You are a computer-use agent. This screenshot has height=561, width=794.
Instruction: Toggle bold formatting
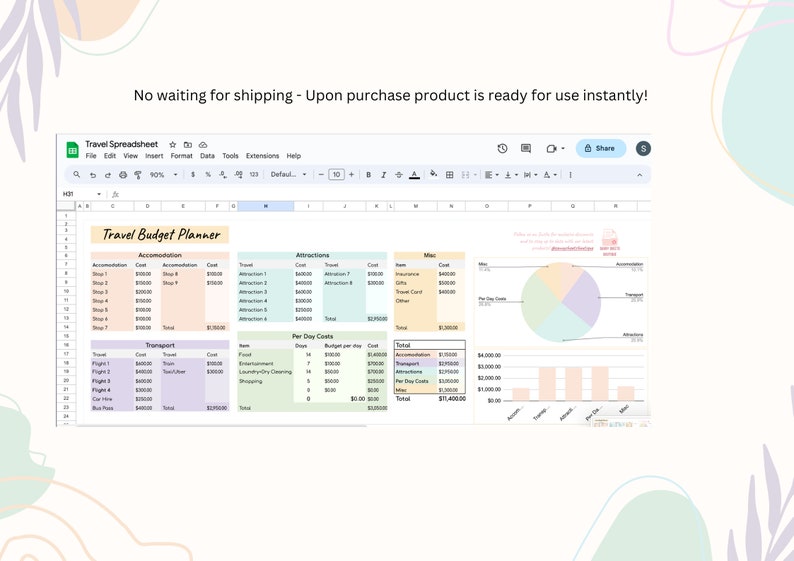click(x=368, y=175)
